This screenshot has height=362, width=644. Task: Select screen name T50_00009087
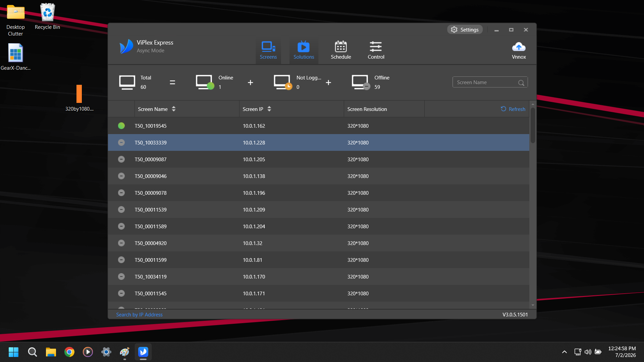[151, 159]
